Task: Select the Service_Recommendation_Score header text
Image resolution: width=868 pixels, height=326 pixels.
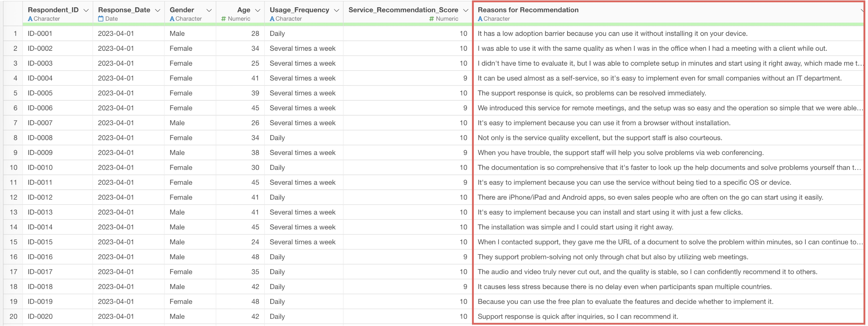Action: tap(403, 10)
